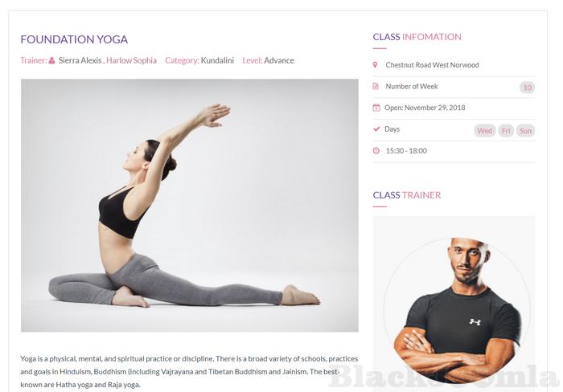Screen dimensions: 563x392
Task: Select the Wed day badge
Action: tap(485, 131)
